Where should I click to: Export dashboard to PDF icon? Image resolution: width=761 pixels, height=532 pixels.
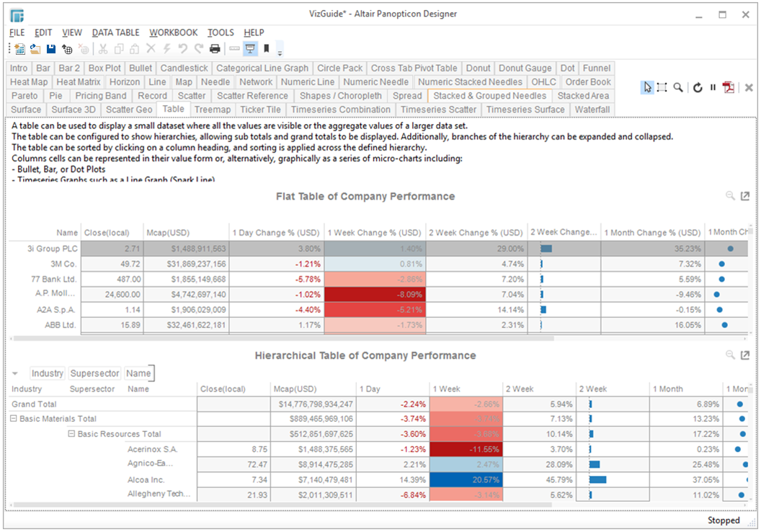[729, 87]
